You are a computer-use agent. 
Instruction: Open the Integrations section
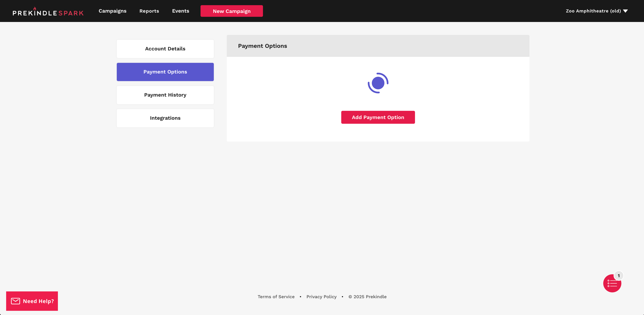(x=165, y=118)
